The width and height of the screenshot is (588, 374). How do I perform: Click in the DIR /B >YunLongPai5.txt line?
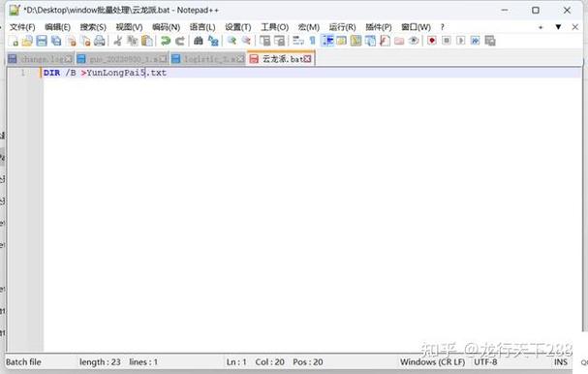[x=105, y=73]
